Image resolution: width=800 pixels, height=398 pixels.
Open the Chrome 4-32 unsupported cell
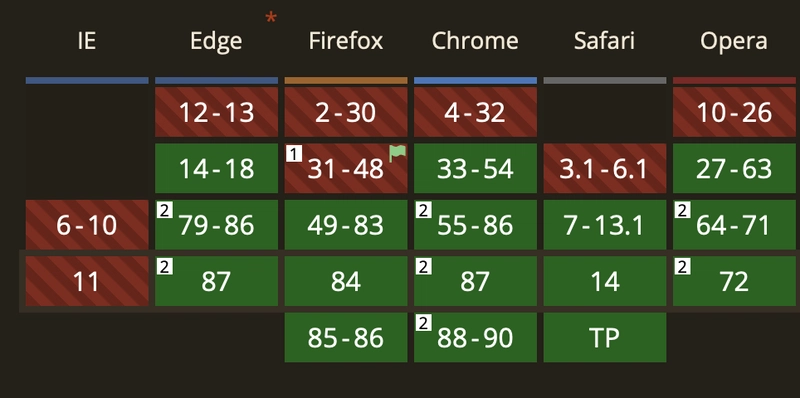(x=475, y=112)
